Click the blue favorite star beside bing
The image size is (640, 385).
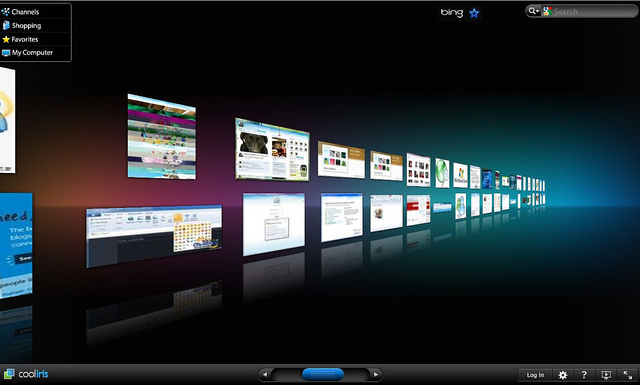[x=474, y=13]
